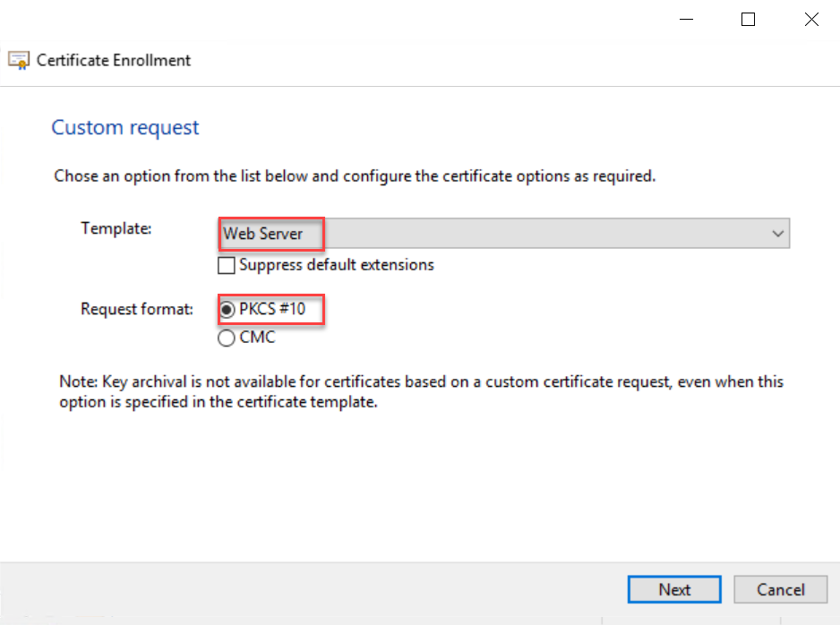
Task: Click the 'Chose an option' instruction text
Action: point(355,176)
